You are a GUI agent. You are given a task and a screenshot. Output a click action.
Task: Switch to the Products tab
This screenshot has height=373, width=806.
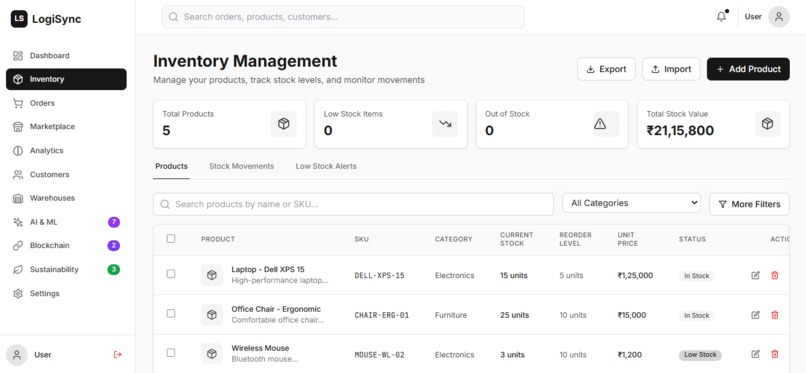[x=171, y=166]
